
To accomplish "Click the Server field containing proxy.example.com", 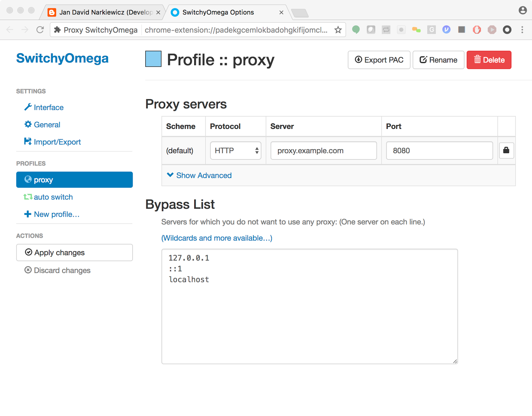I will pos(324,151).
